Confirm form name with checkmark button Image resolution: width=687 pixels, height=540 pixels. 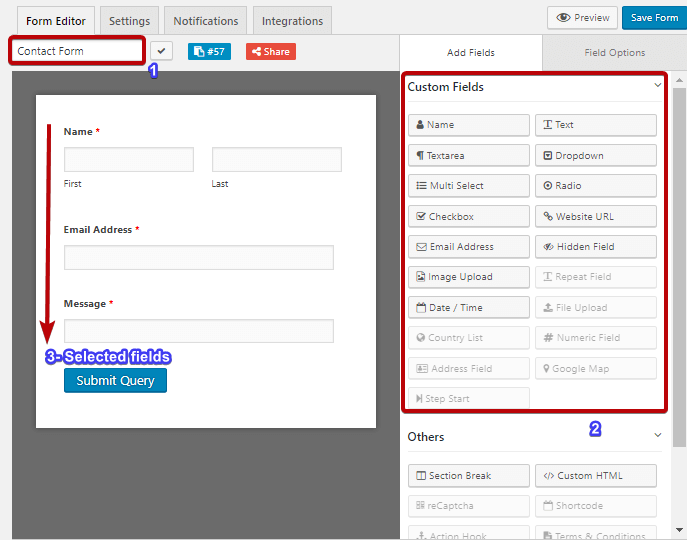(161, 51)
